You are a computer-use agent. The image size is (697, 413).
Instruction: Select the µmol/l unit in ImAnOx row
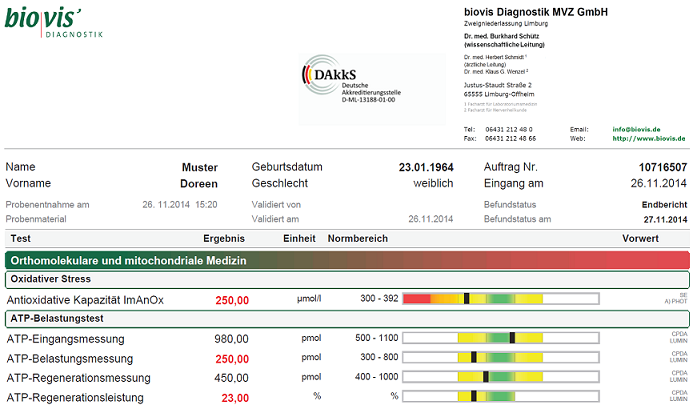309,298
